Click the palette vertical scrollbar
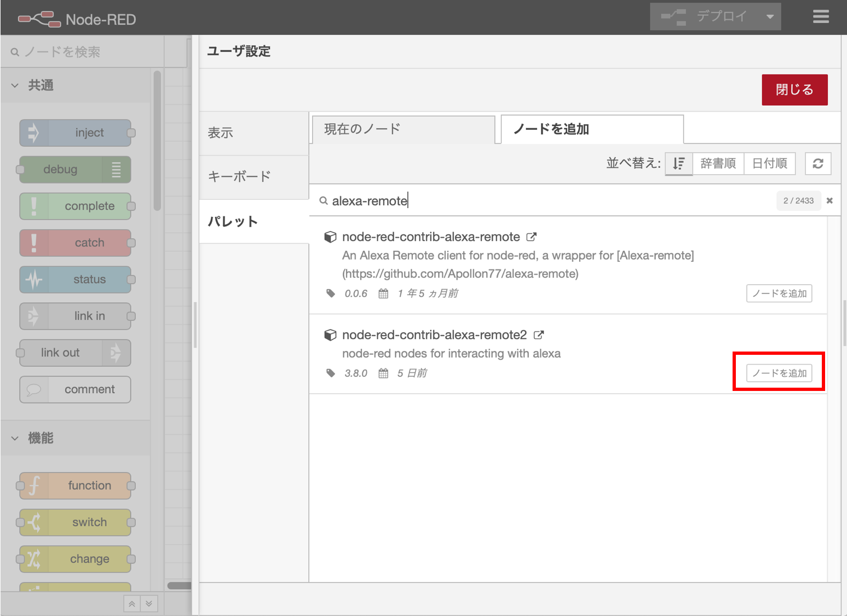847x616 pixels. pos(157,141)
